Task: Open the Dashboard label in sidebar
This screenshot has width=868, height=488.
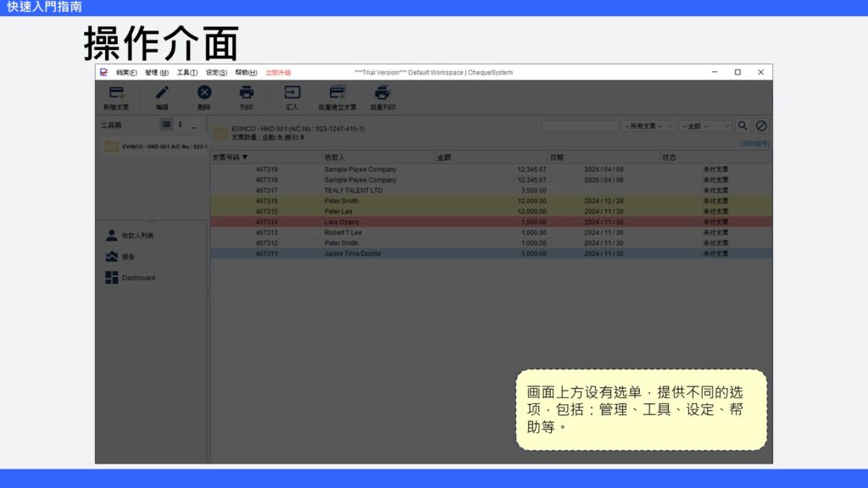Action: (138, 278)
